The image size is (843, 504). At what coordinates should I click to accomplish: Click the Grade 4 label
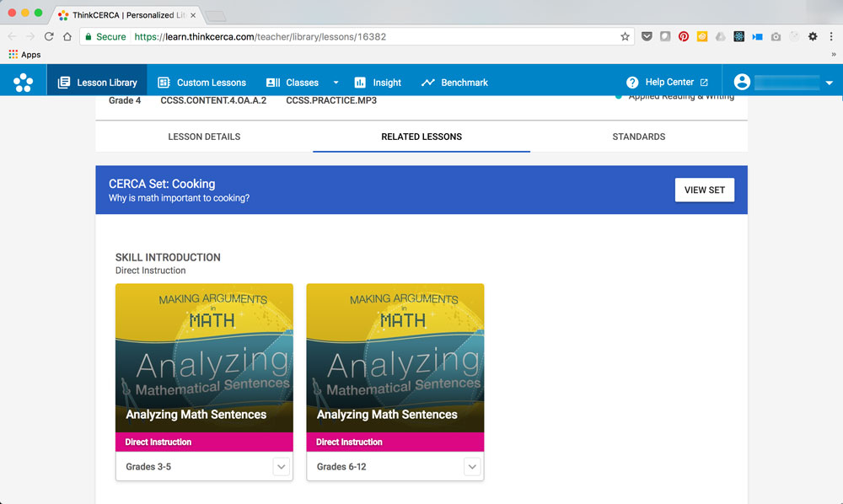(x=125, y=100)
